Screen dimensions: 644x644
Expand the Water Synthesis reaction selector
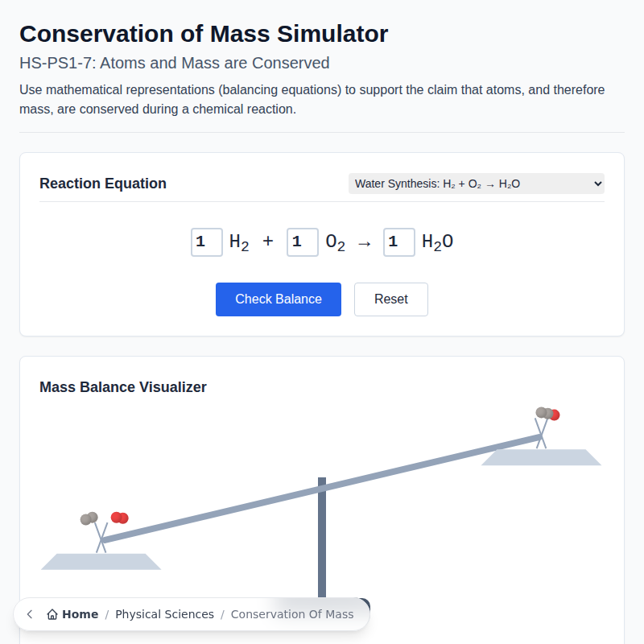pos(475,184)
